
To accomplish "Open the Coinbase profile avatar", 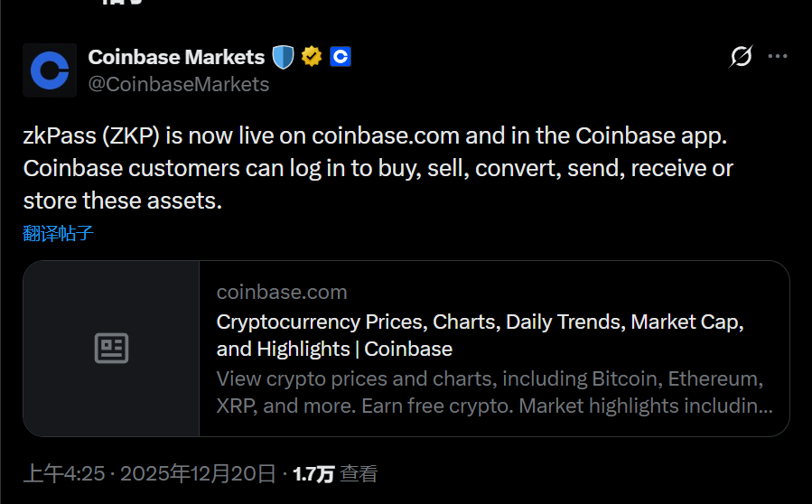I will [x=50, y=70].
